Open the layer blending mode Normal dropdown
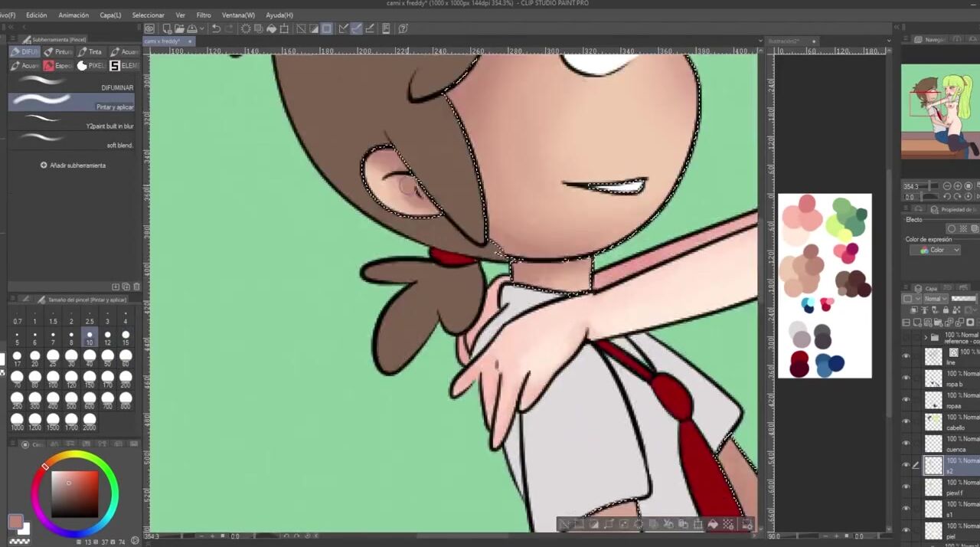This screenshot has height=547, width=980. (x=935, y=299)
